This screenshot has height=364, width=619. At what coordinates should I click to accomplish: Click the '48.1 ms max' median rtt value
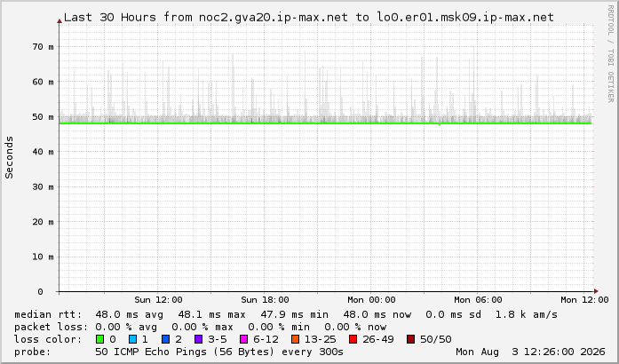(x=211, y=314)
